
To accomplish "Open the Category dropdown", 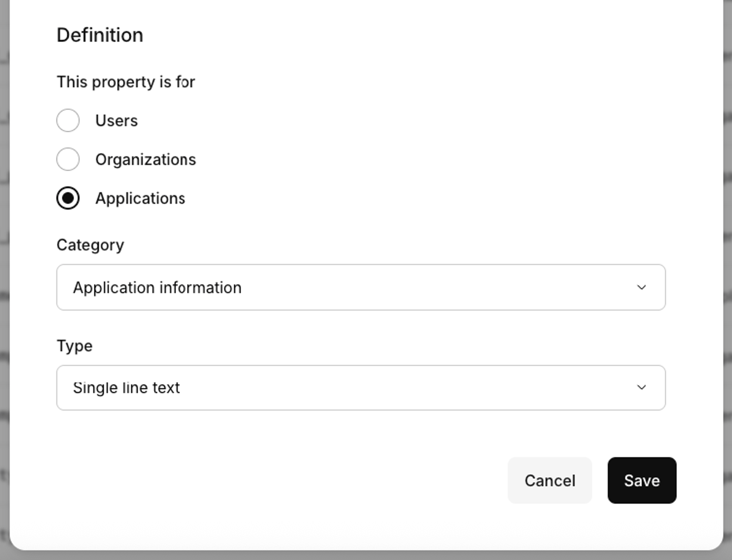I will 361,287.
